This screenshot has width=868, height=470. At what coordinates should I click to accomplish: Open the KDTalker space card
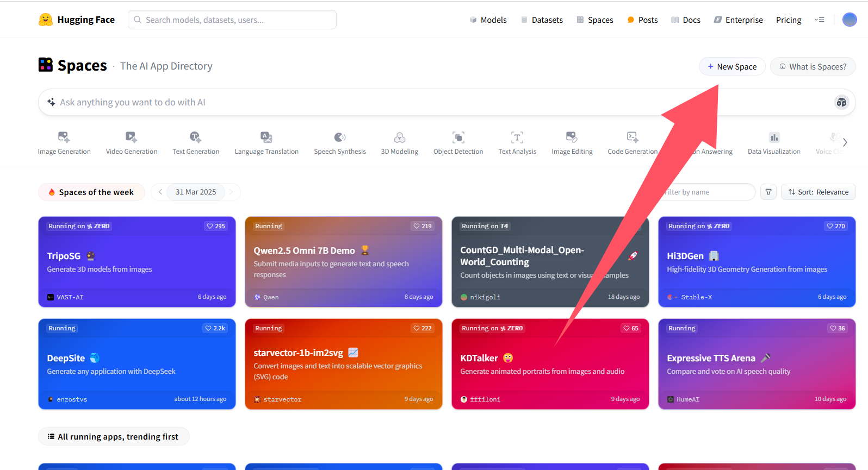[550, 364]
